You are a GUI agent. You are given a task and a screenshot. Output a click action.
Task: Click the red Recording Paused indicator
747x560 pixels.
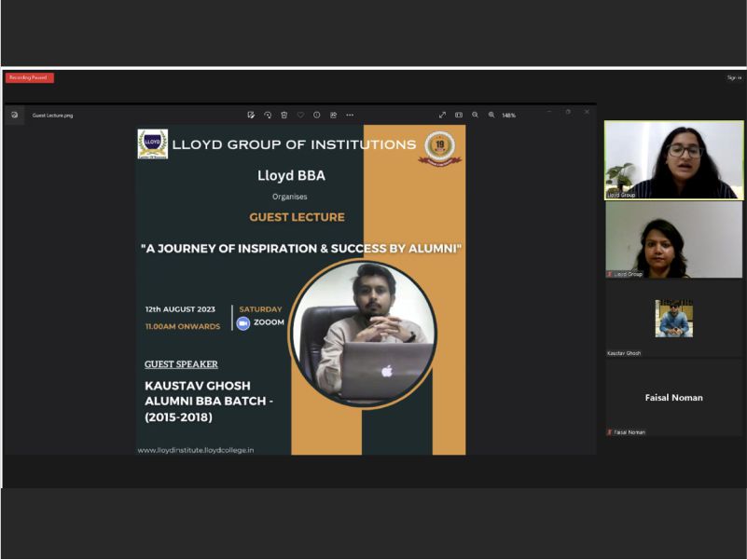tap(30, 77)
